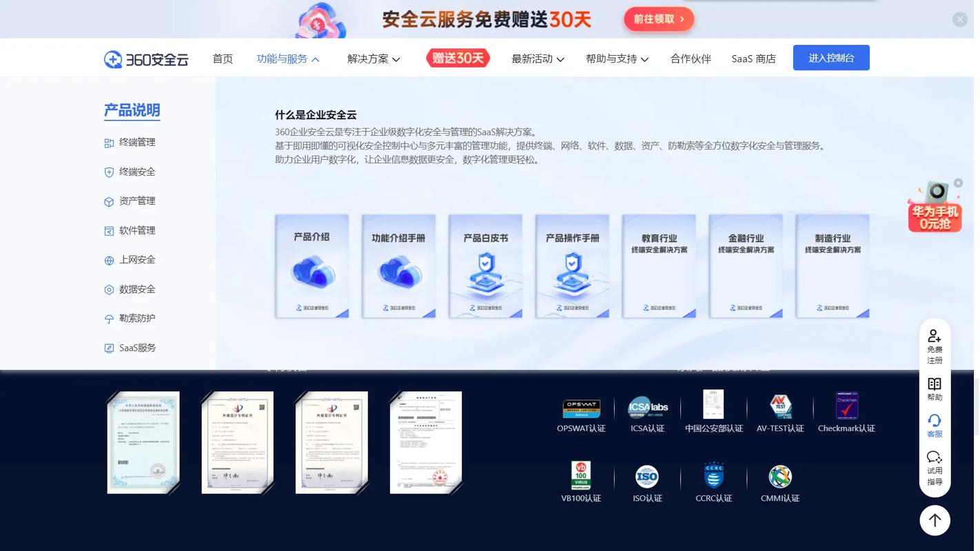Open the 教育行业 solution card
Screen dimensions: 980x551
(659, 266)
